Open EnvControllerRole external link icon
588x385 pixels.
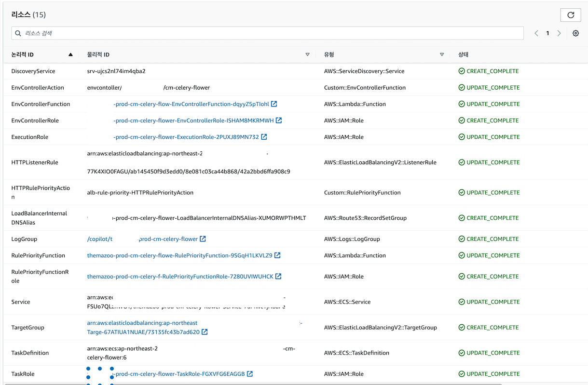(279, 120)
